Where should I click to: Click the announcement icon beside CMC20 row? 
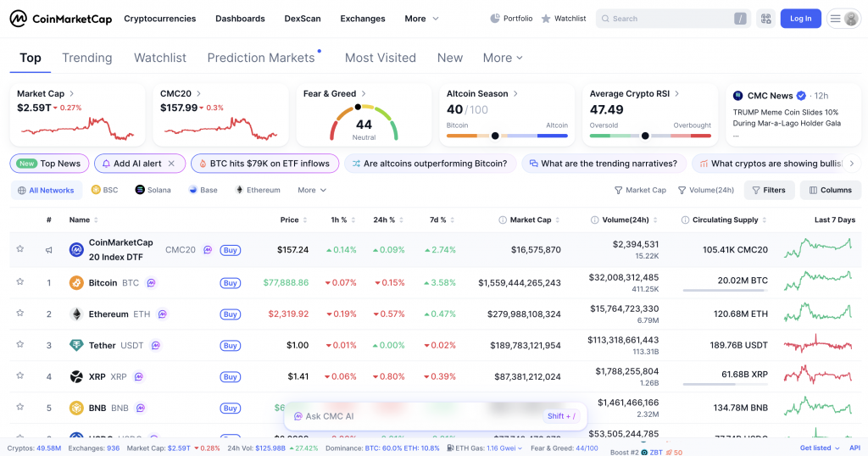coord(48,250)
